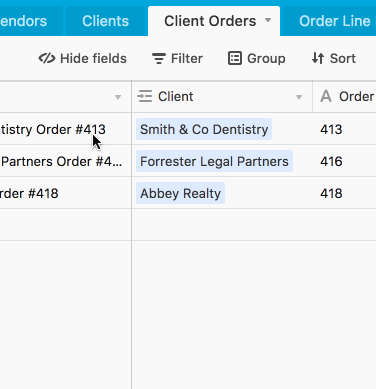The height and width of the screenshot is (389, 376).
Task: Click the empty new-record row Client cell
Action: (222, 225)
